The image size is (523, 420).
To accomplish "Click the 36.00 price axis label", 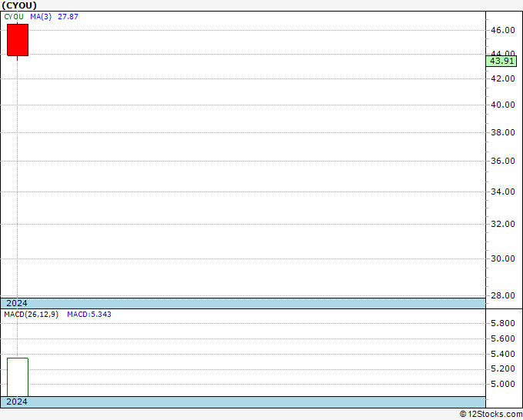I will [503, 161].
